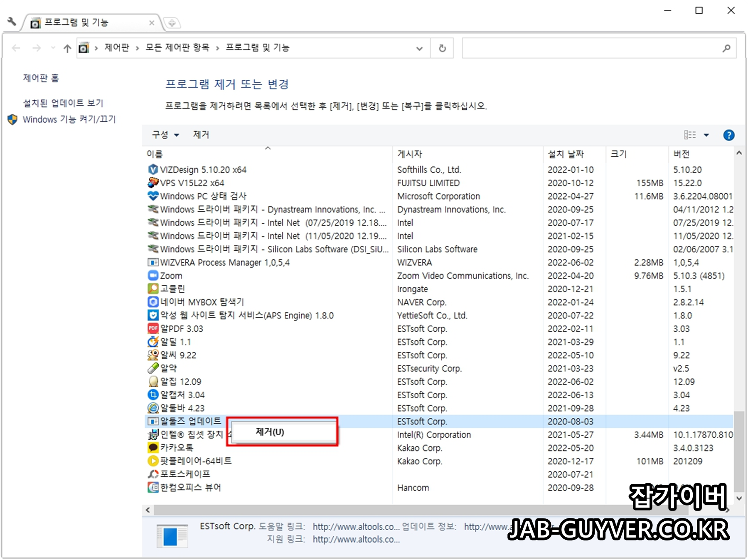The height and width of the screenshot is (560, 748).
Task: Navigate to 모든 제어판 항목 breadcrumb
Action: tap(177, 48)
